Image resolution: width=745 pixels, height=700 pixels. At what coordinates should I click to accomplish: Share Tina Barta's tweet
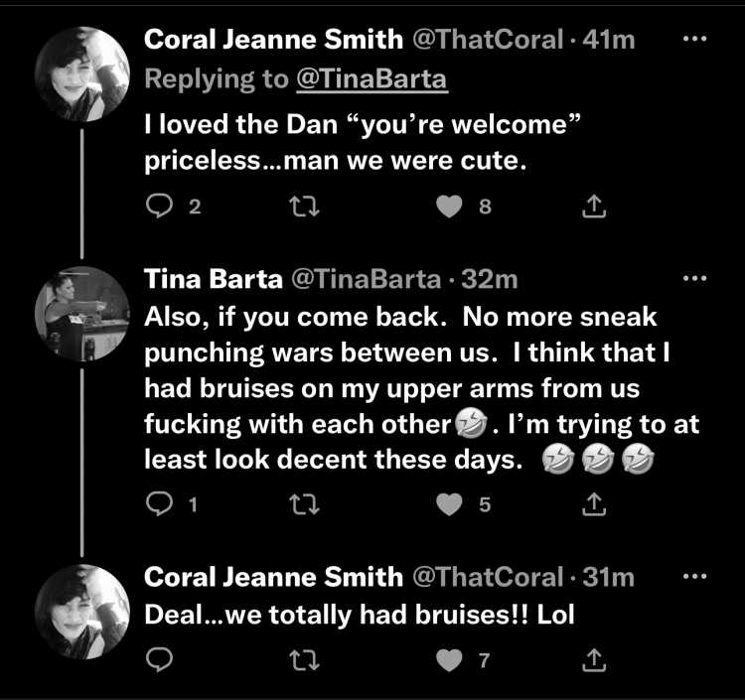click(594, 503)
